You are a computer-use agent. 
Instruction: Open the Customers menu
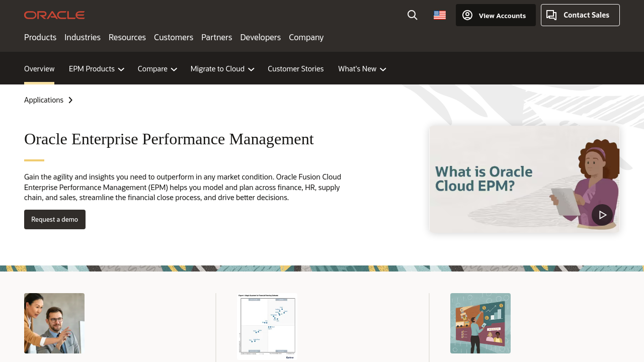pyautogui.click(x=174, y=37)
